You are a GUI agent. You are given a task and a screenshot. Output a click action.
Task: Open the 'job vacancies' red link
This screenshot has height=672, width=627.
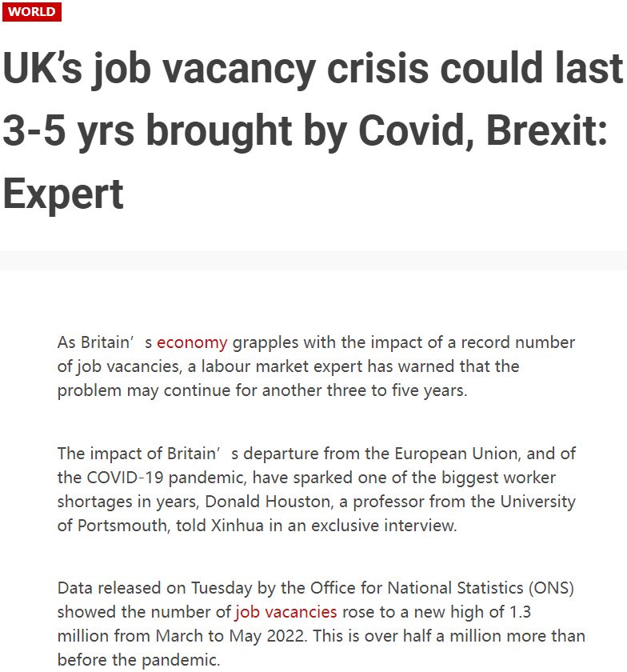[286, 612]
